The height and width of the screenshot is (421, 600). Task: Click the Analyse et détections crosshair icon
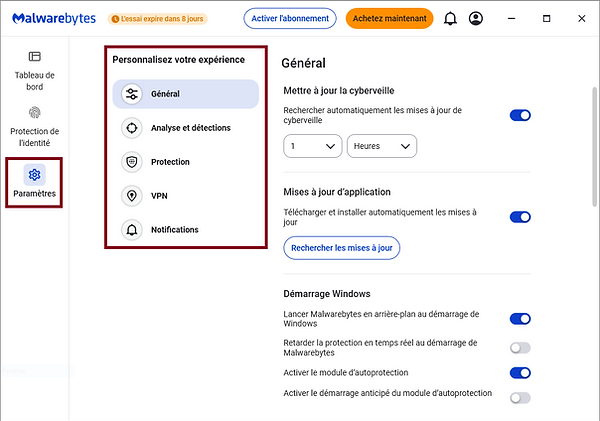132,128
